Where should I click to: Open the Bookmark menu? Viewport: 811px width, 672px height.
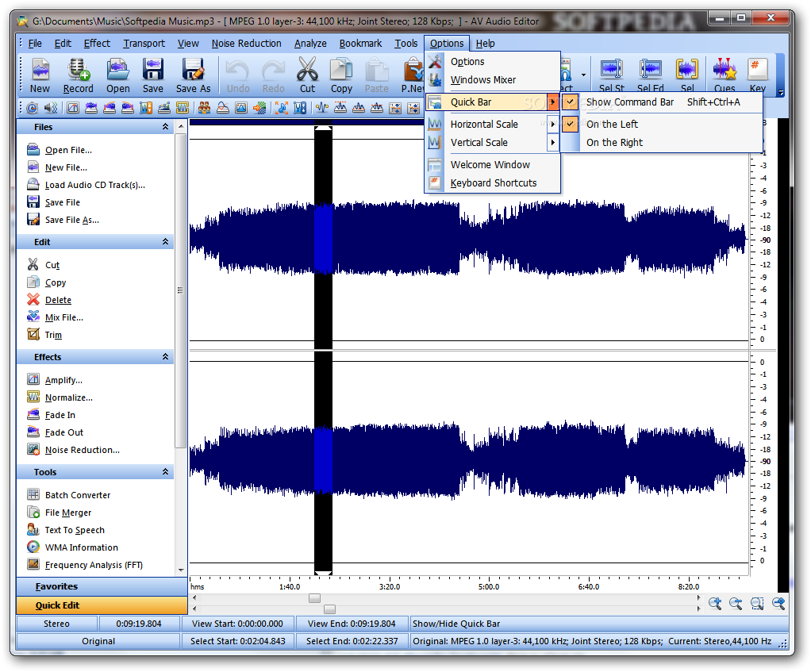click(x=360, y=44)
